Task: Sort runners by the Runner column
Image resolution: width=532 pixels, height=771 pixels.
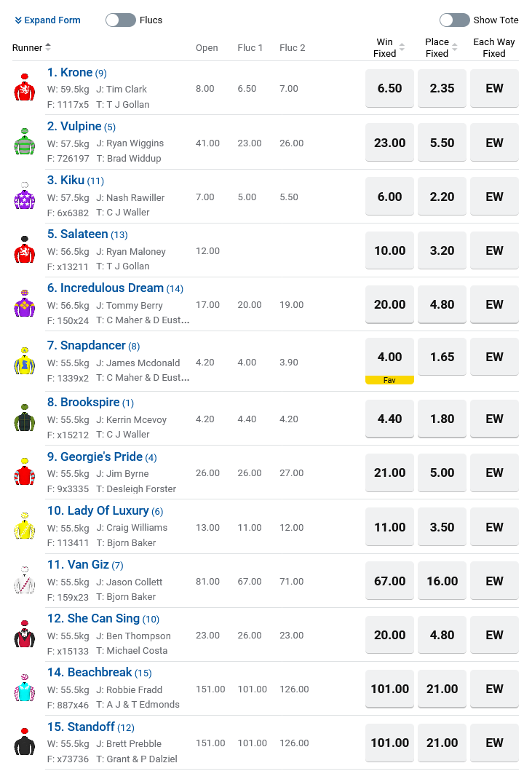Action: pyautogui.click(x=31, y=48)
